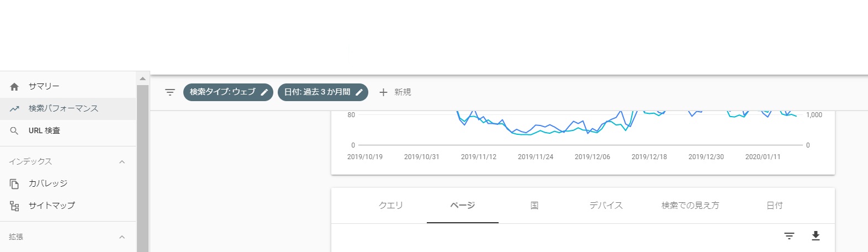This screenshot has height=252, width=868.
Task: Click the sidebar scrollbar up arrow
Action: [x=142, y=78]
